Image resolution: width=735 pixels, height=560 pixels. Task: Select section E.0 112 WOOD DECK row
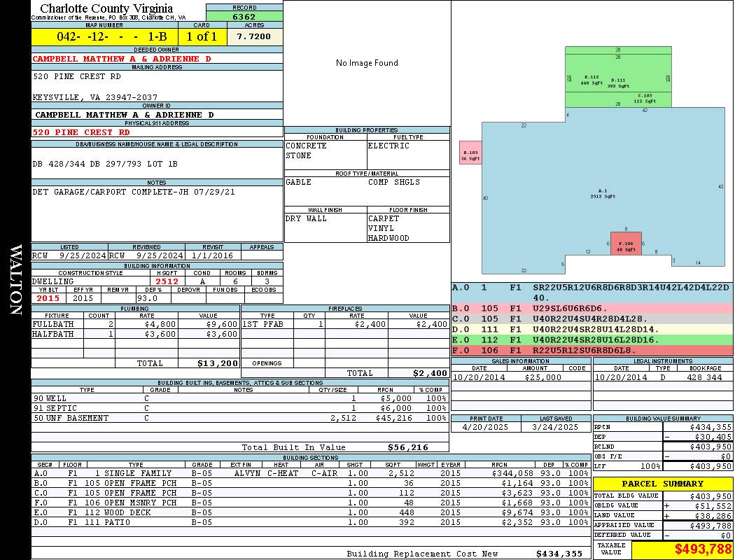pyautogui.click(x=311, y=512)
